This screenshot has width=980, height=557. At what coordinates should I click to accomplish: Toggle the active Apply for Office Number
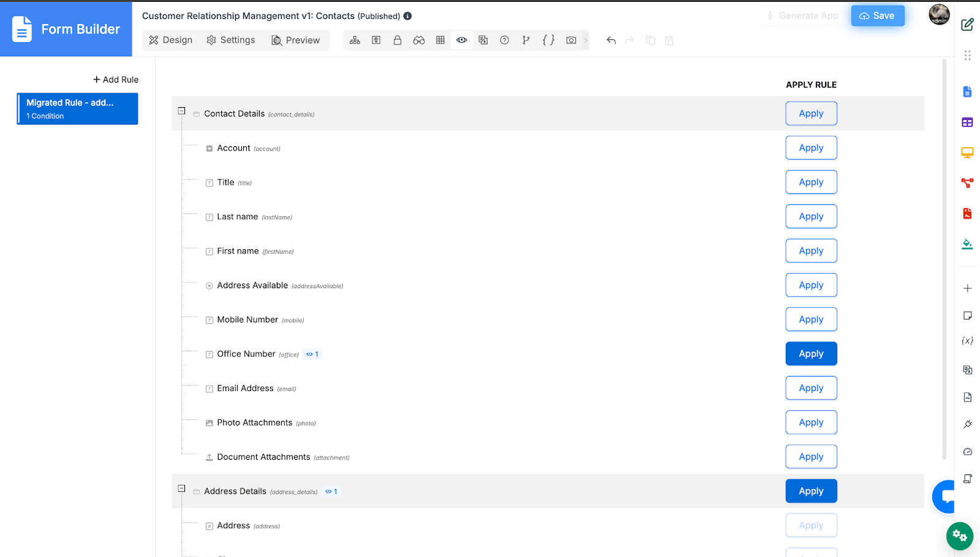click(811, 354)
